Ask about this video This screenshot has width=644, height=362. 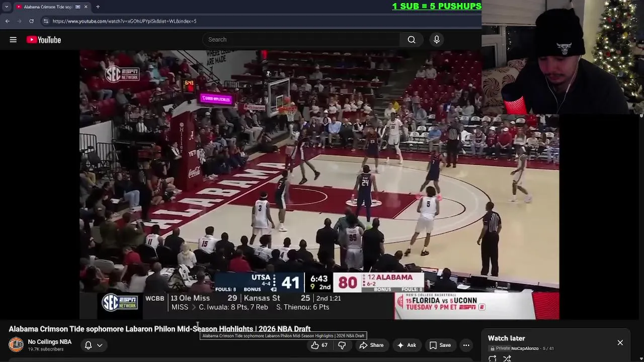pyautogui.click(x=407, y=345)
